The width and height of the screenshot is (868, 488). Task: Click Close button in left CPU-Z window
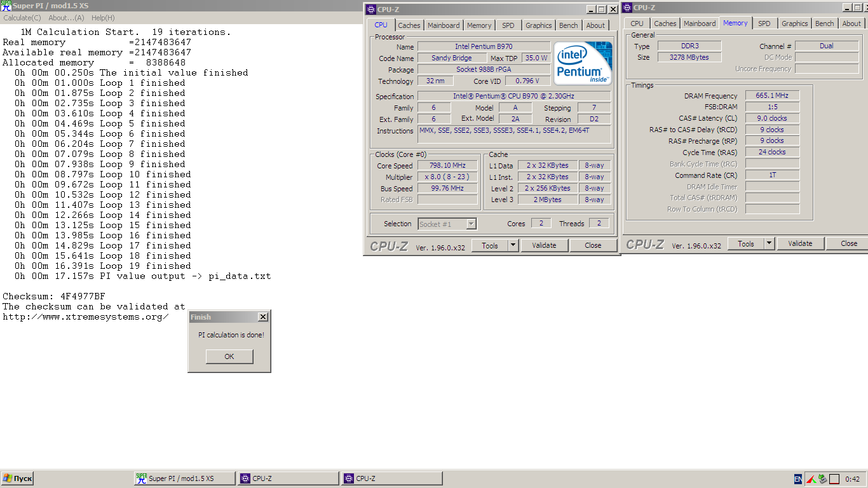(x=593, y=245)
